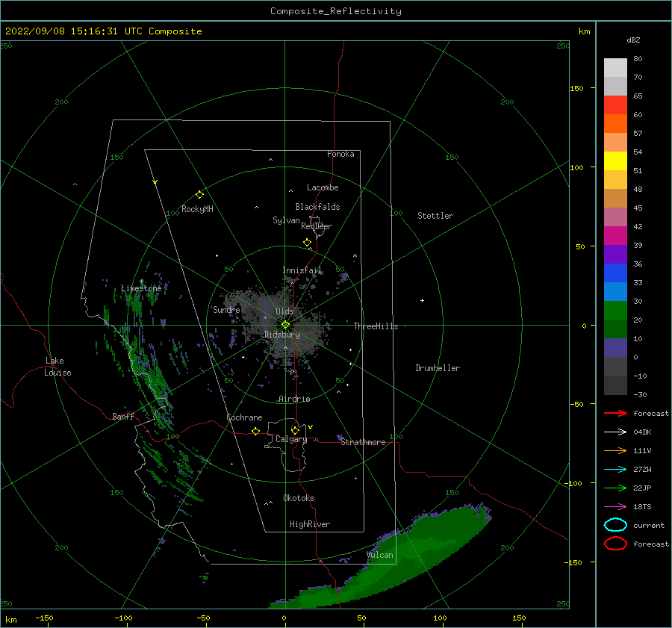This screenshot has width=672, height=628.
Task: Click the Airdrie label
Action: point(294,399)
